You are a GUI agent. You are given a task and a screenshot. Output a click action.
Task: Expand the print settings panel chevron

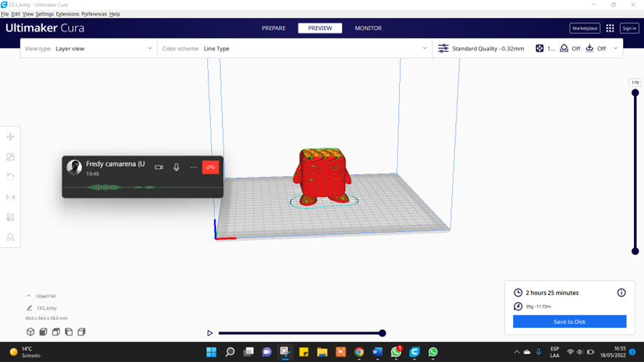point(615,49)
